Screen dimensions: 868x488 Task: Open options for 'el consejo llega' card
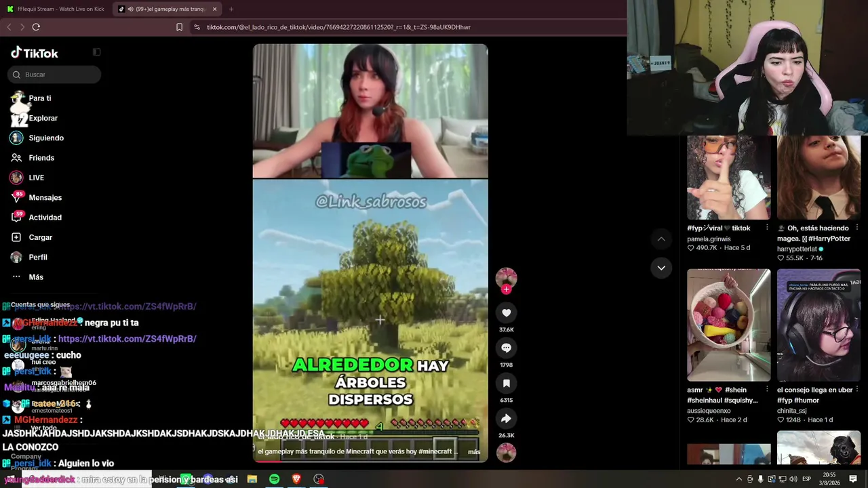857,390
